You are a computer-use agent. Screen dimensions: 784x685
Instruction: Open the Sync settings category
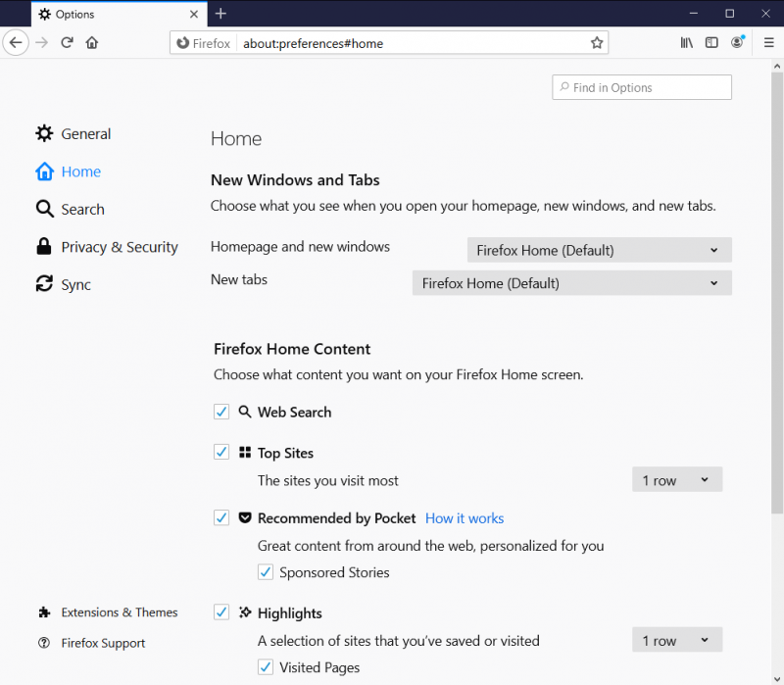click(x=63, y=284)
